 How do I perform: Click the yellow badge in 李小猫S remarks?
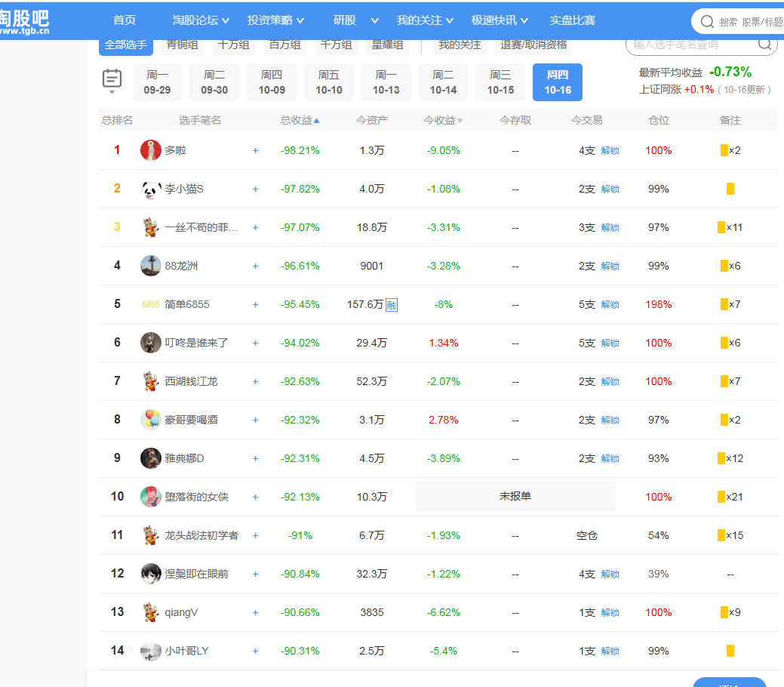730,189
